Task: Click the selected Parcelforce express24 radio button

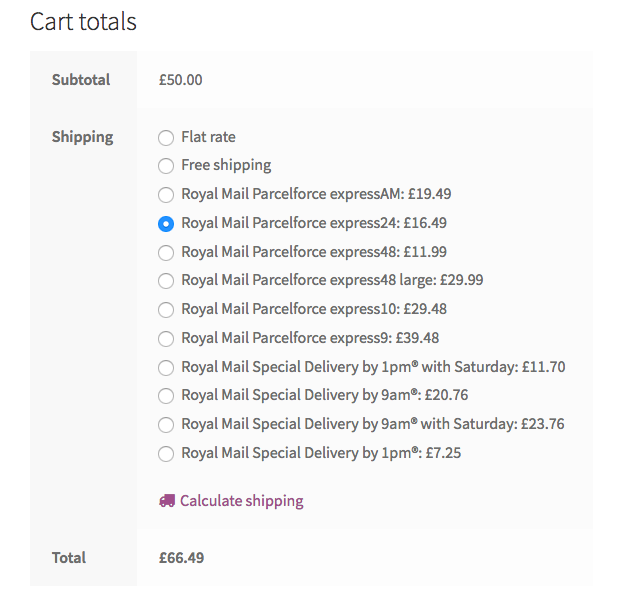Action: pyautogui.click(x=166, y=224)
